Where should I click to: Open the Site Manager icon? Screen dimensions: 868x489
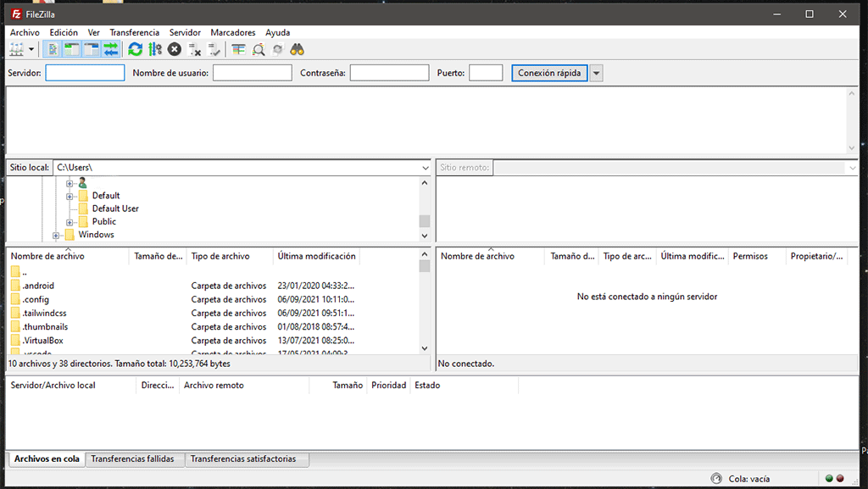click(17, 50)
